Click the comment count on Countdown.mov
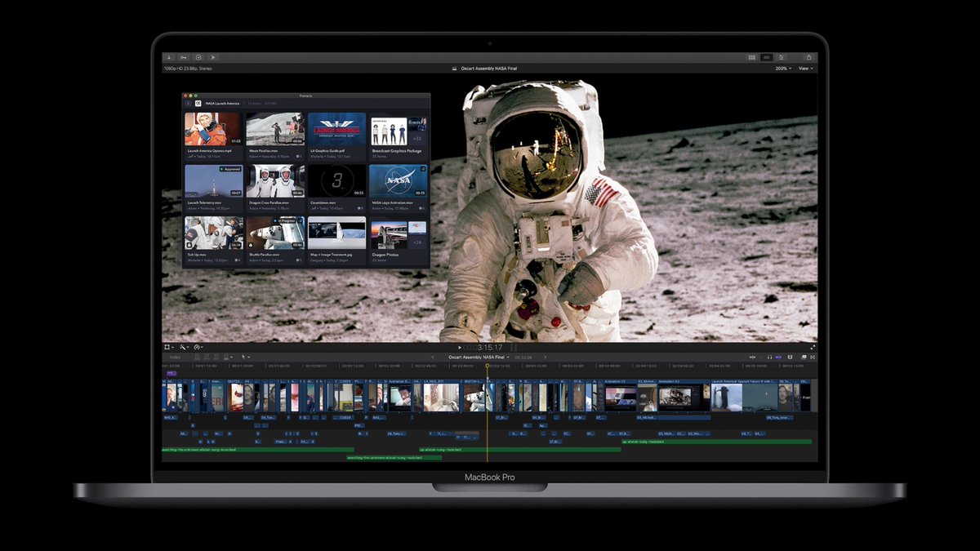 click(x=361, y=208)
